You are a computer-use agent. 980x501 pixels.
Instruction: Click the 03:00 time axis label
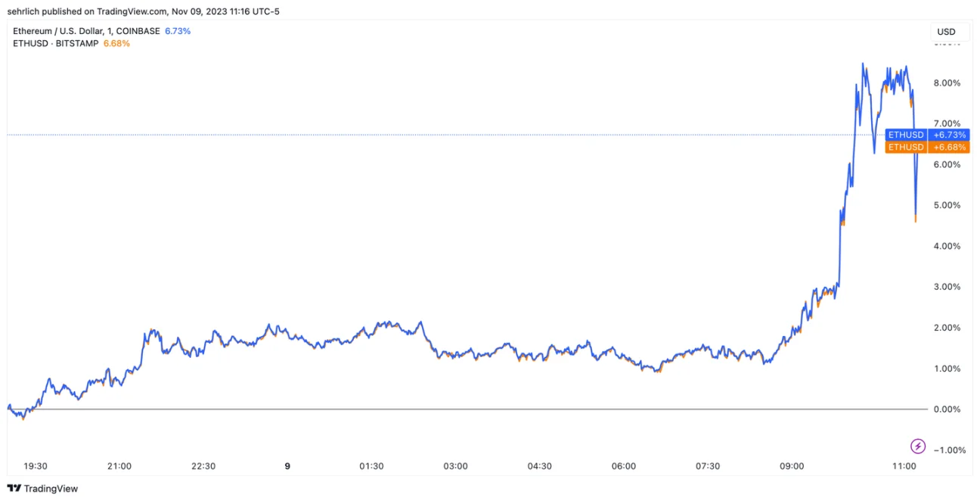[x=455, y=466]
